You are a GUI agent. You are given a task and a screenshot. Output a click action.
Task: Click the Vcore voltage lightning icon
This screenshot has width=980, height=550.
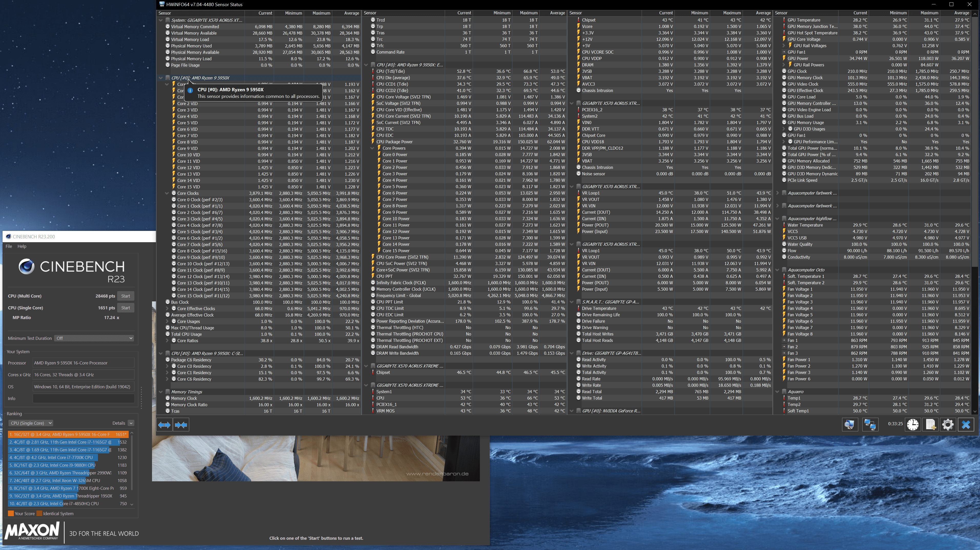pyautogui.click(x=578, y=27)
